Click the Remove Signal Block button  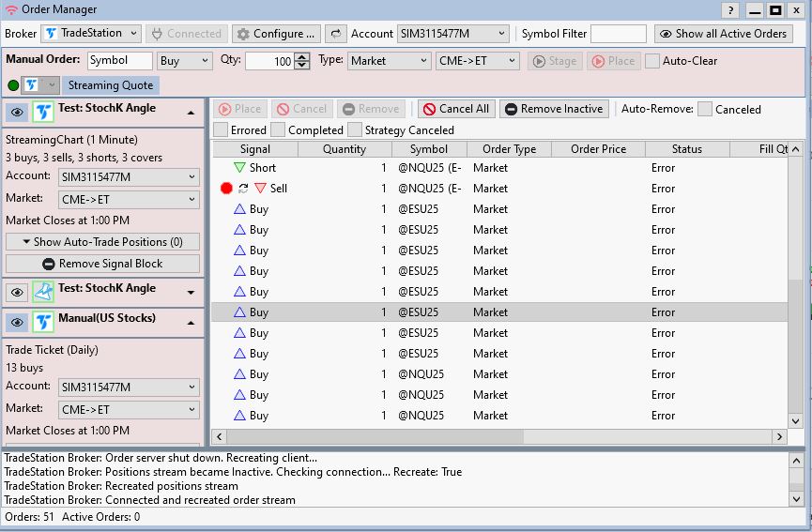pyautogui.click(x=102, y=265)
